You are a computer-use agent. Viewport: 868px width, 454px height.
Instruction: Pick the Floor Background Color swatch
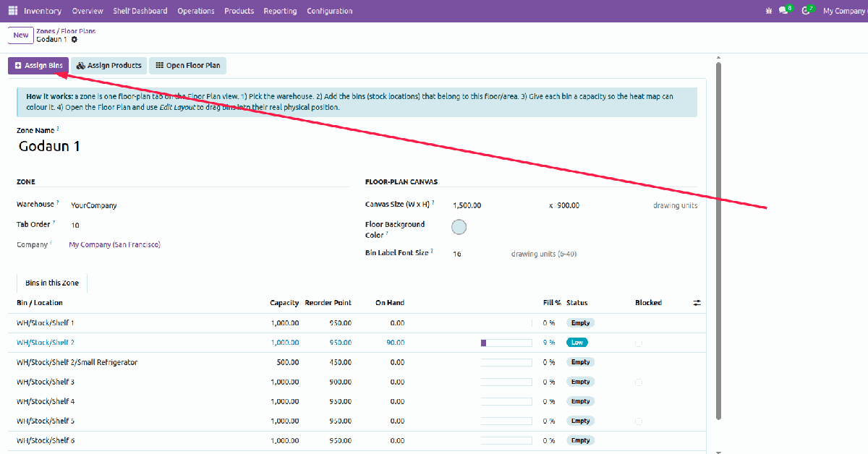[x=459, y=227]
